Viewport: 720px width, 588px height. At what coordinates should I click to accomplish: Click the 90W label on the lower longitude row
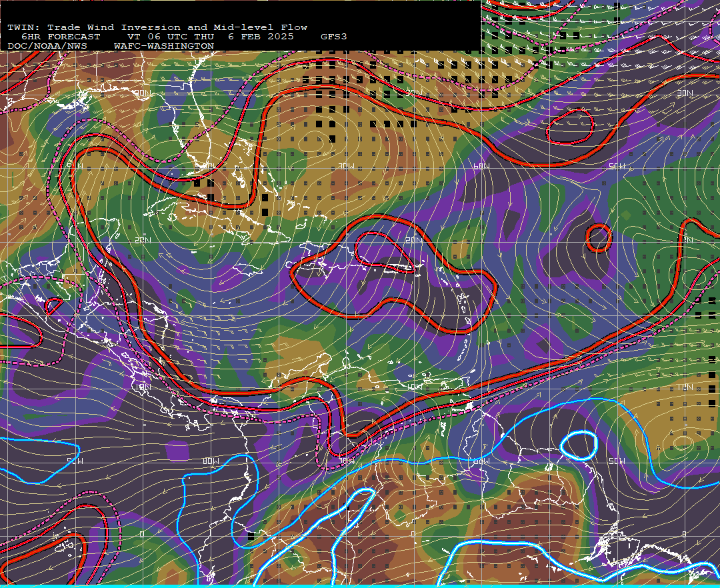tap(75, 461)
